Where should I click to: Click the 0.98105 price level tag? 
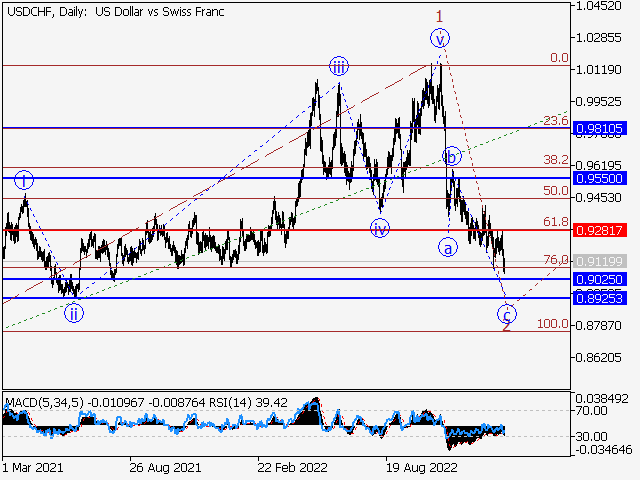tap(600, 129)
